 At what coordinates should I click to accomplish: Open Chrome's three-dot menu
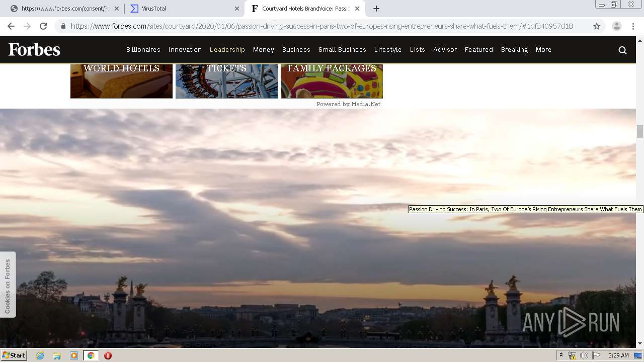[x=633, y=26]
